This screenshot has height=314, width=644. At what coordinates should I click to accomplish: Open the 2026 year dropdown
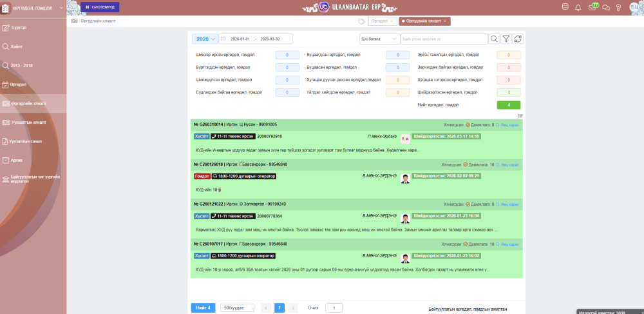205,39
